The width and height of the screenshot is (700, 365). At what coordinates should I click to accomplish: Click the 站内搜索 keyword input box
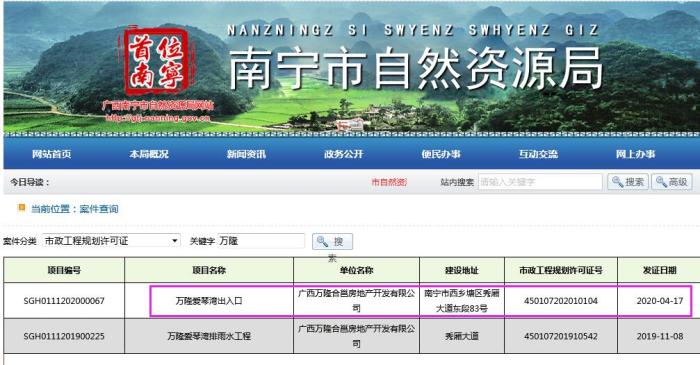click(540, 182)
